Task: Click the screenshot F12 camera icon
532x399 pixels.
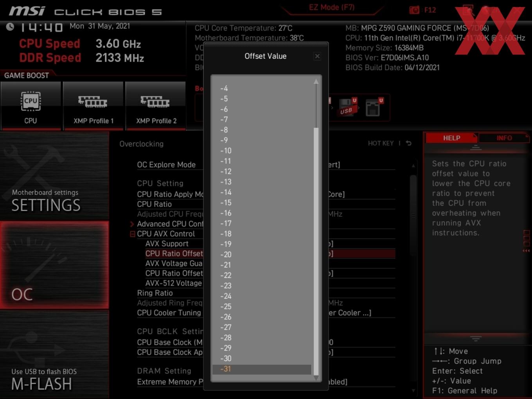Action: click(414, 10)
